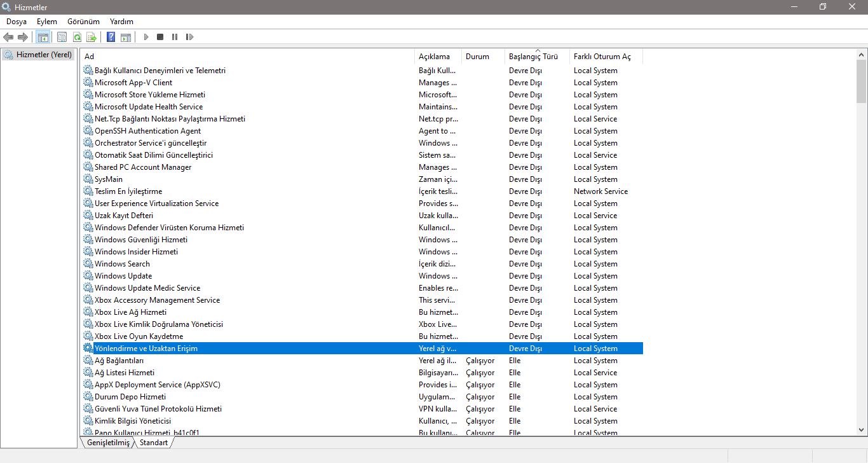
Task: Sort by the Açıklama column header
Action: click(x=438, y=57)
